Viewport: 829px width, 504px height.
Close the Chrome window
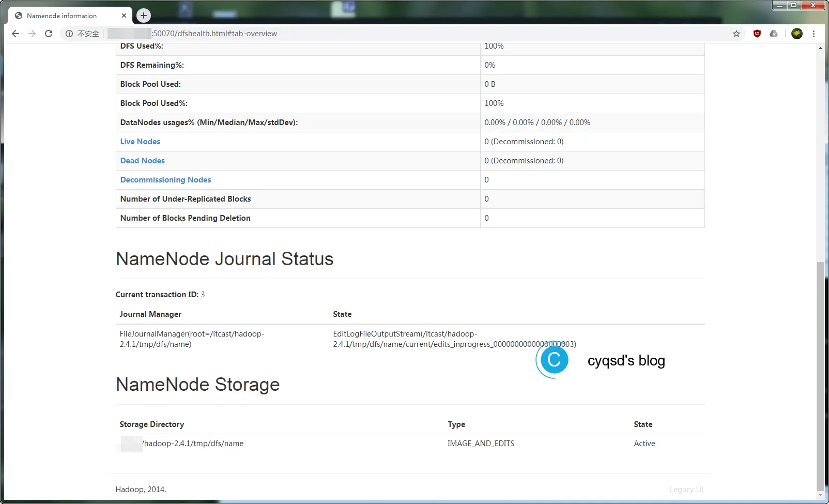click(x=813, y=5)
